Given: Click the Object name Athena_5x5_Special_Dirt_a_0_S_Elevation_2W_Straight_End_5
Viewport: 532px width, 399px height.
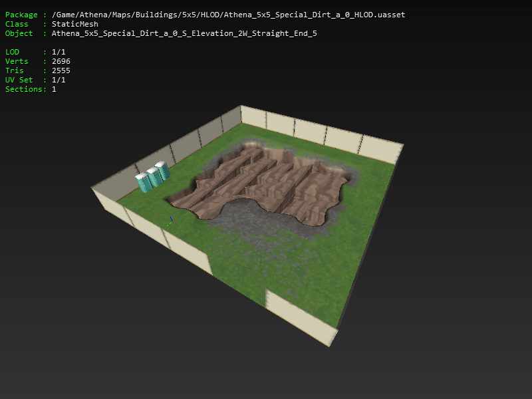Looking at the screenshot, I should point(184,33).
